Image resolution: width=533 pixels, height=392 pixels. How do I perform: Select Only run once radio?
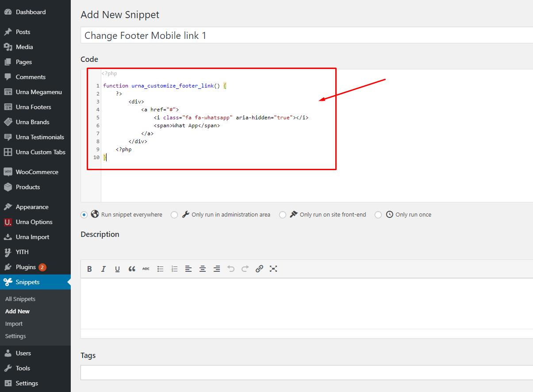[x=378, y=215]
